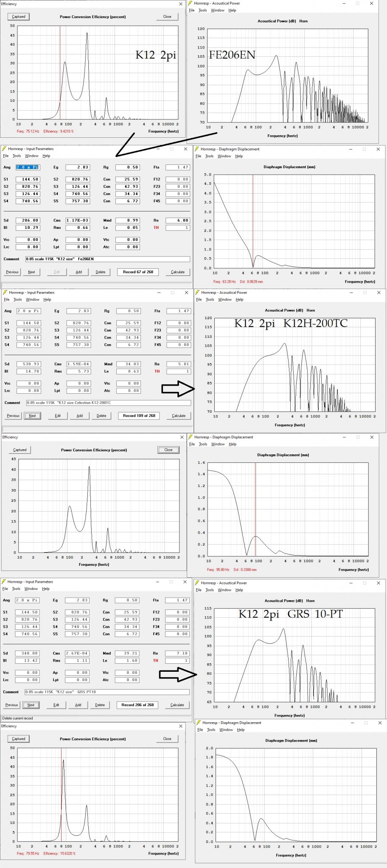Click the 'Delete current record' status bar text
Screen dimensions: 387x868
coord(17,718)
